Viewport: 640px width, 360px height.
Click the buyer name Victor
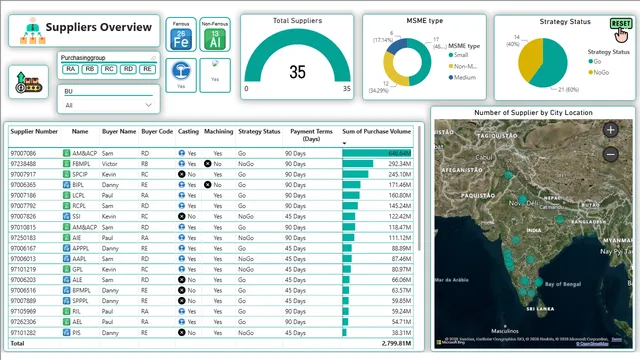(x=109, y=164)
